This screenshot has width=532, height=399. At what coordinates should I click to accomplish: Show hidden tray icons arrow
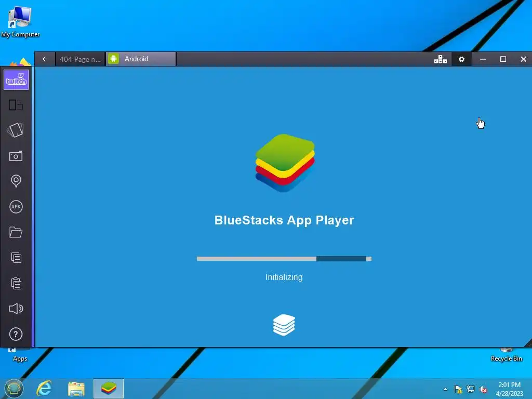pos(445,389)
